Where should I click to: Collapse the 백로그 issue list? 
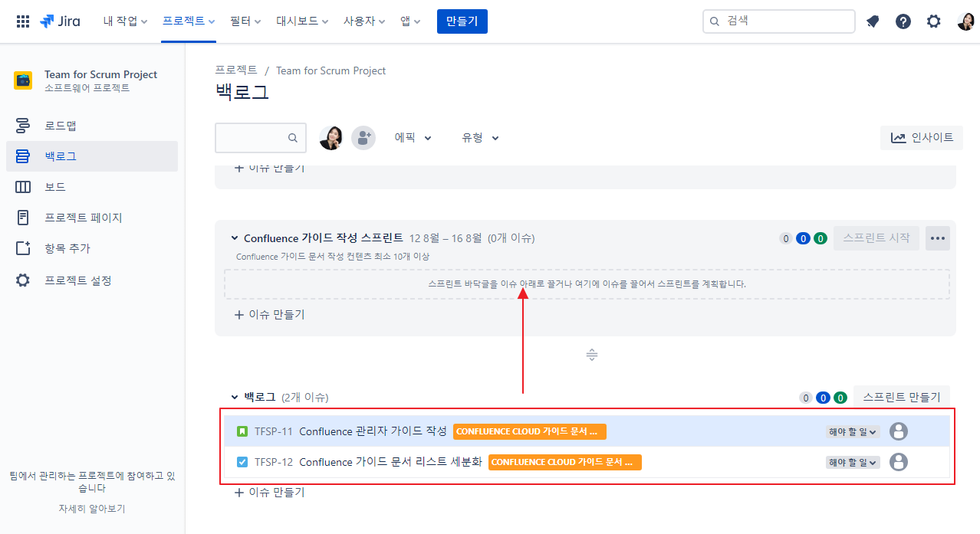click(x=235, y=397)
